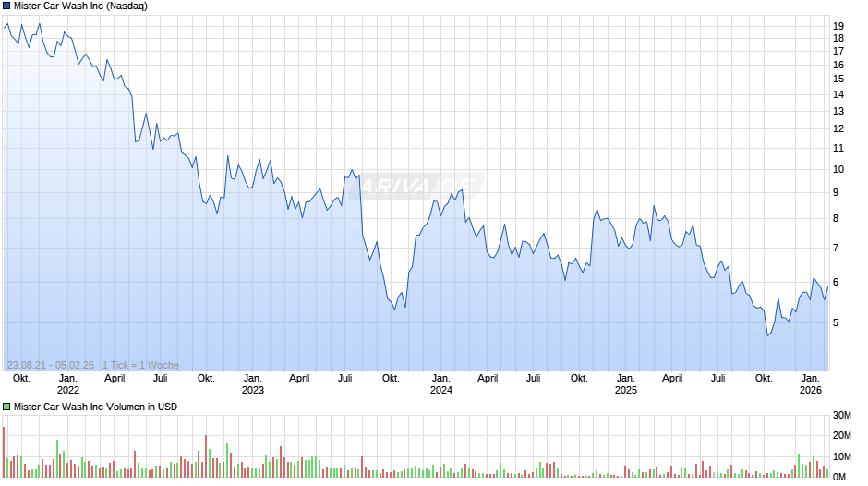The height and width of the screenshot is (486, 868).
Task: Click the last data point of the price line
Action: [827, 287]
